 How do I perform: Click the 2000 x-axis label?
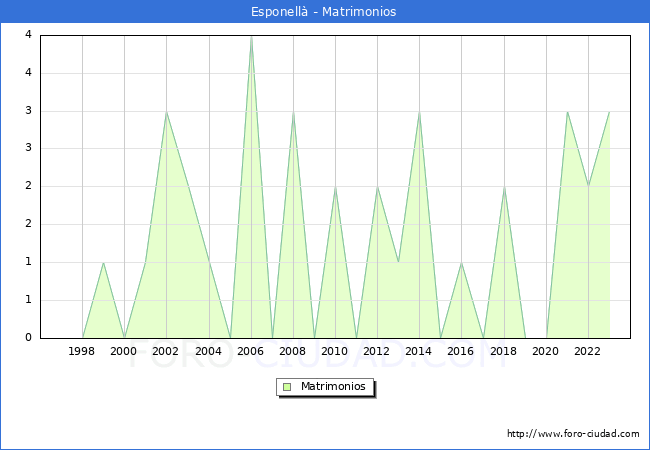[x=124, y=351]
